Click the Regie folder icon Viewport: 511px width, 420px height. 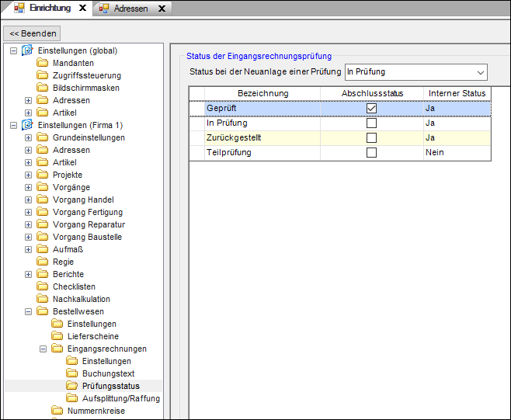pos(43,262)
